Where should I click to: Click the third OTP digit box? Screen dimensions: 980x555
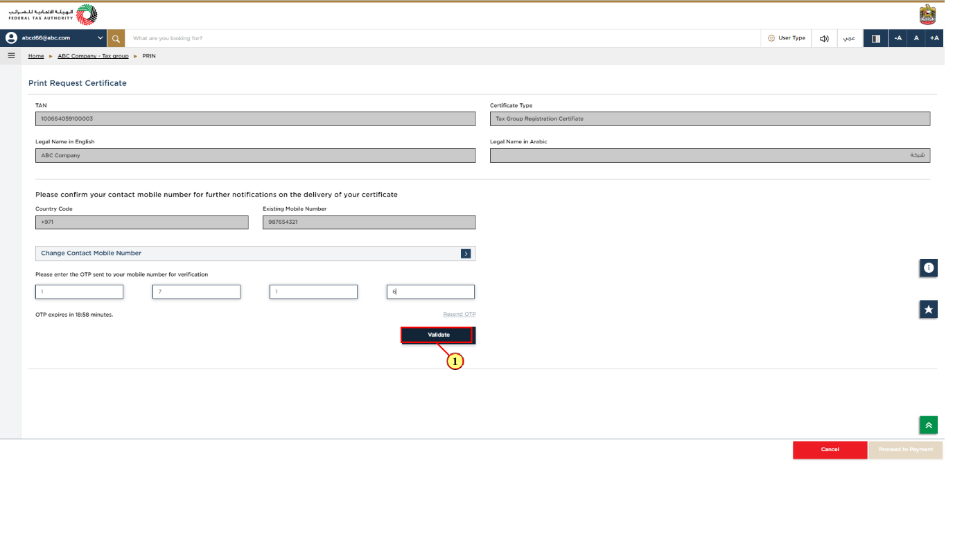[x=313, y=292]
